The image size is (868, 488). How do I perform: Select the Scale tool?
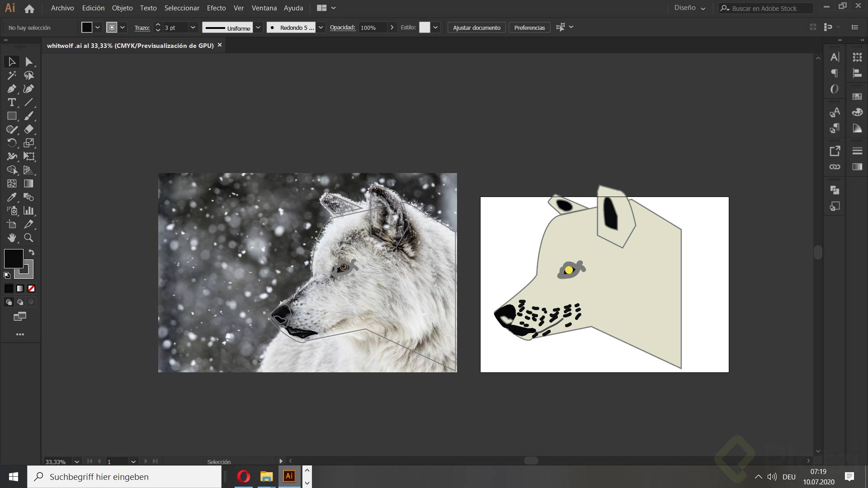click(29, 143)
